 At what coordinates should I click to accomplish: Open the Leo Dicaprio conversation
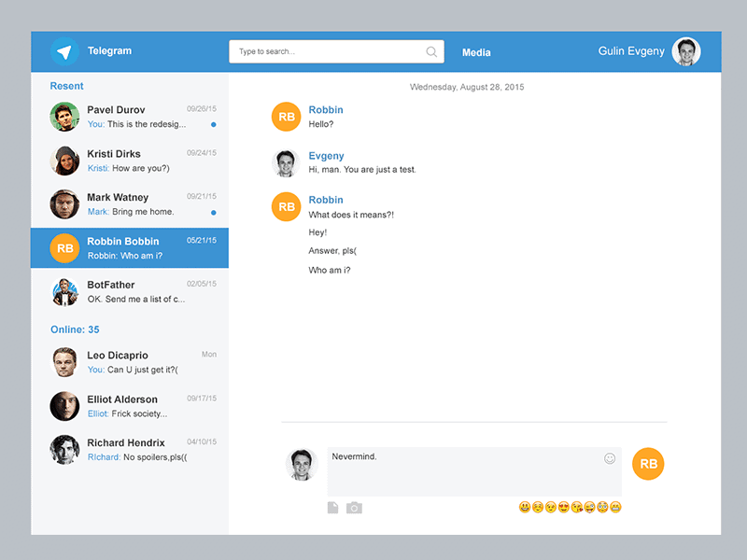click(130, 362)
